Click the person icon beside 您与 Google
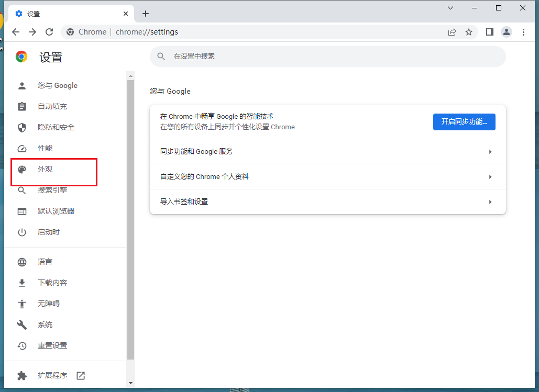The height and width of the screenshot is (392, 539). pyautogui.click(x=22, y=85)
